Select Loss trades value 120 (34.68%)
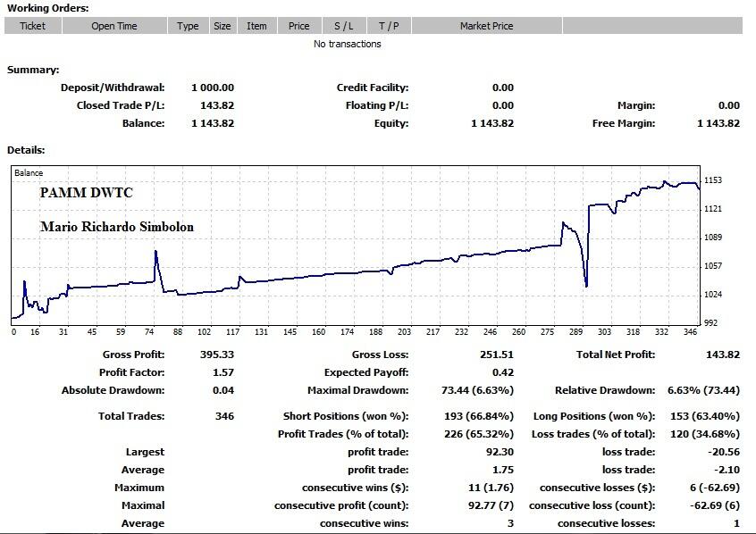Screen dimensions: 756x534 (705, 434)
